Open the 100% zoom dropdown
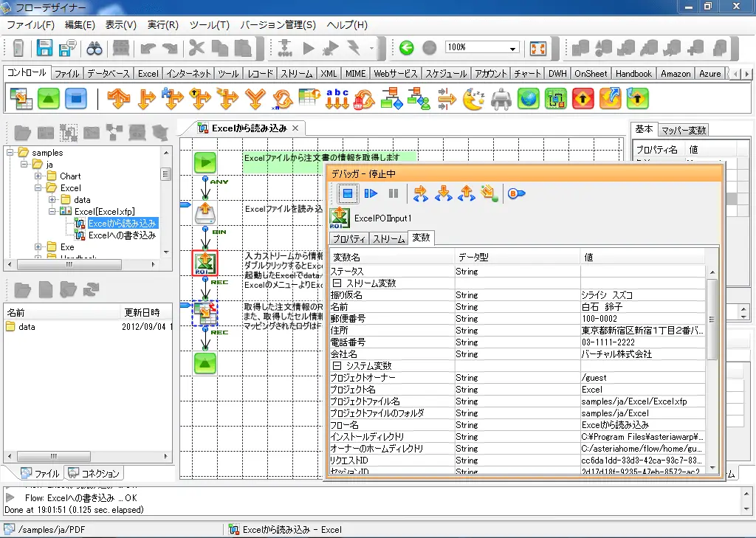The width and height of the screenshot is (756, 538). pyautogui.click(x=512, y=48)
